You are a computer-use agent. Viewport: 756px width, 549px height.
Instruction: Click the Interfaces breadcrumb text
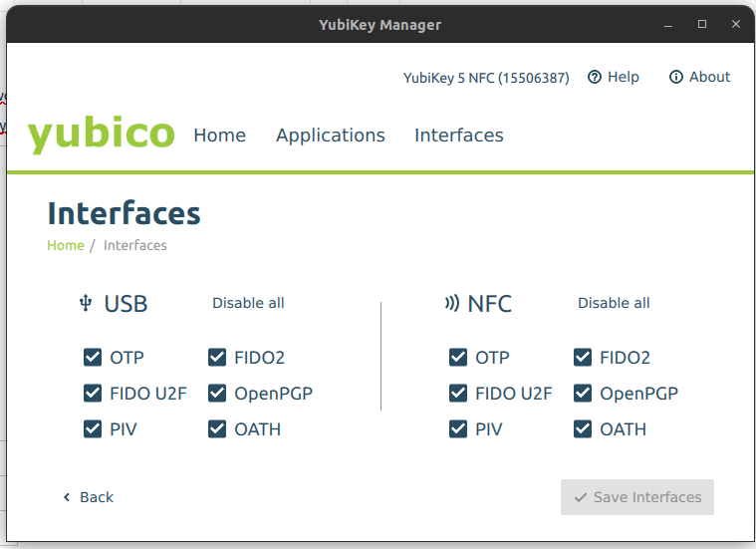pyautogui.click(x=135, y=245)
